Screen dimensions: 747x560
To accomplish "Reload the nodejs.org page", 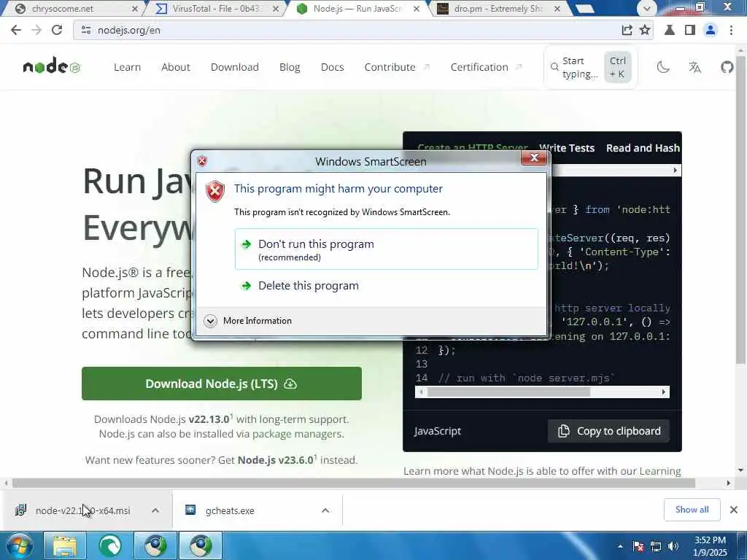I will pyautogui.click(x=57, y=30).
